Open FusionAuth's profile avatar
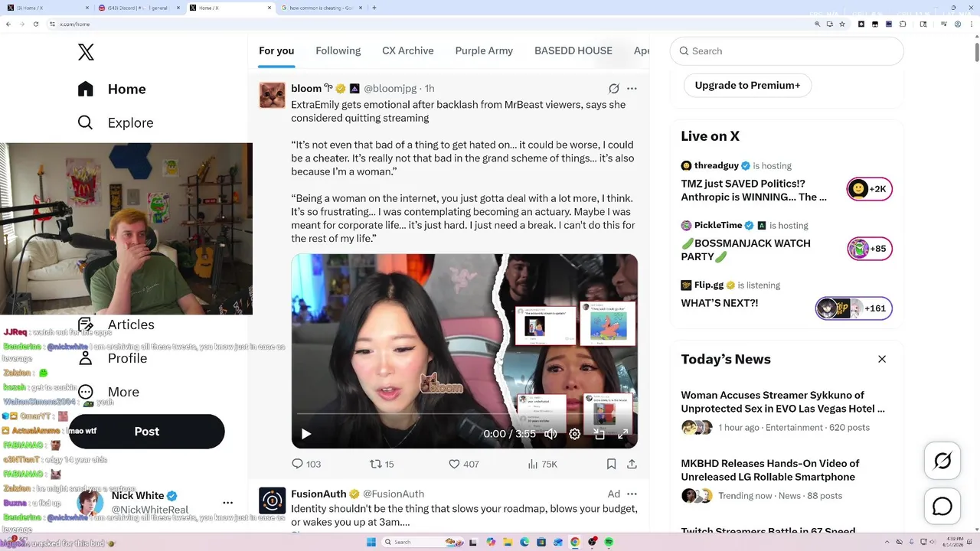This screenshot has height=551, width=980. (x=273, y=501)
